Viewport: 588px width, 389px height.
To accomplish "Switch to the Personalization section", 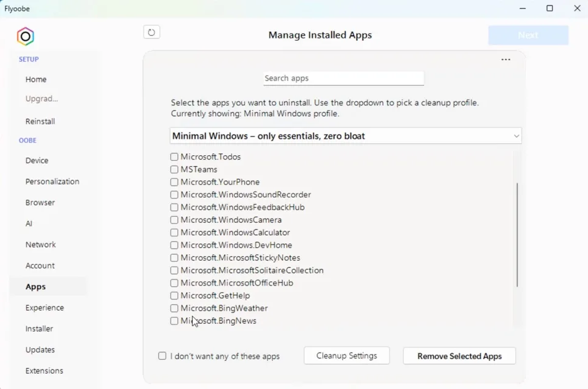I will coord(52,181).
